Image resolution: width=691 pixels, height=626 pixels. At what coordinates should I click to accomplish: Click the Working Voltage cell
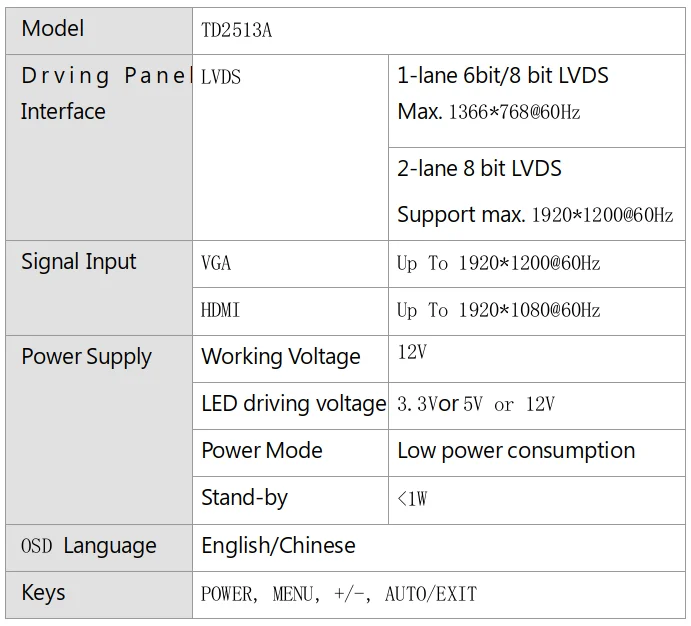[x=280, y=357]
